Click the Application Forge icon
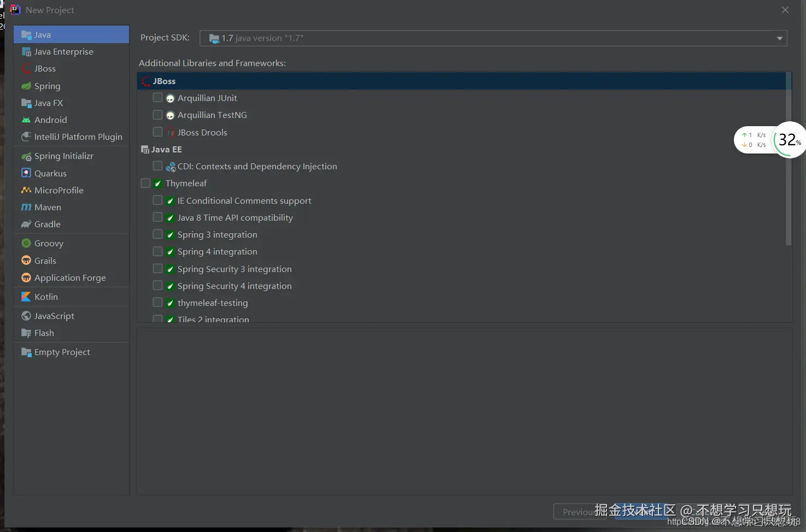This screenshot has width=806, height=532. [26, 277]
